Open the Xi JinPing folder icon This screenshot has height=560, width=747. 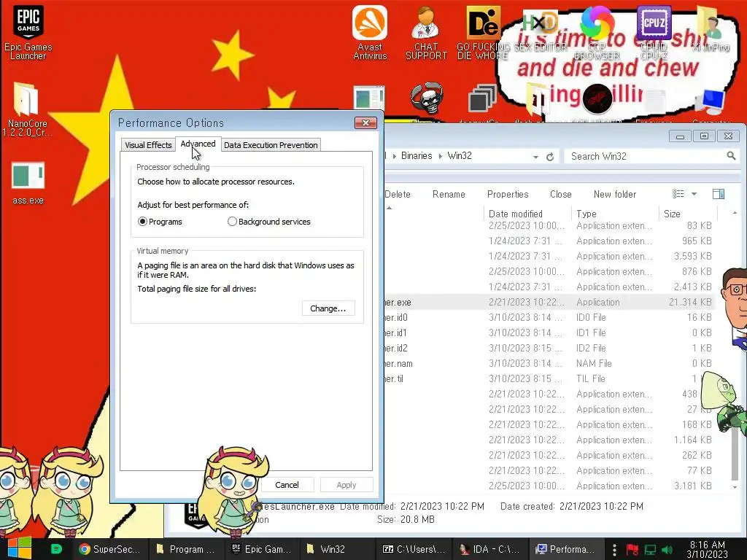pyautogui.click(x=711, y=28)
